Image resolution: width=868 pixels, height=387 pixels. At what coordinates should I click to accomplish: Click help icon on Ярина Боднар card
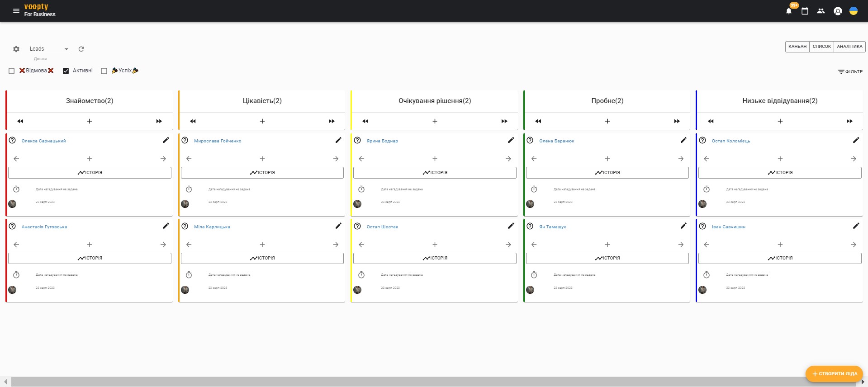pos(357,141)
